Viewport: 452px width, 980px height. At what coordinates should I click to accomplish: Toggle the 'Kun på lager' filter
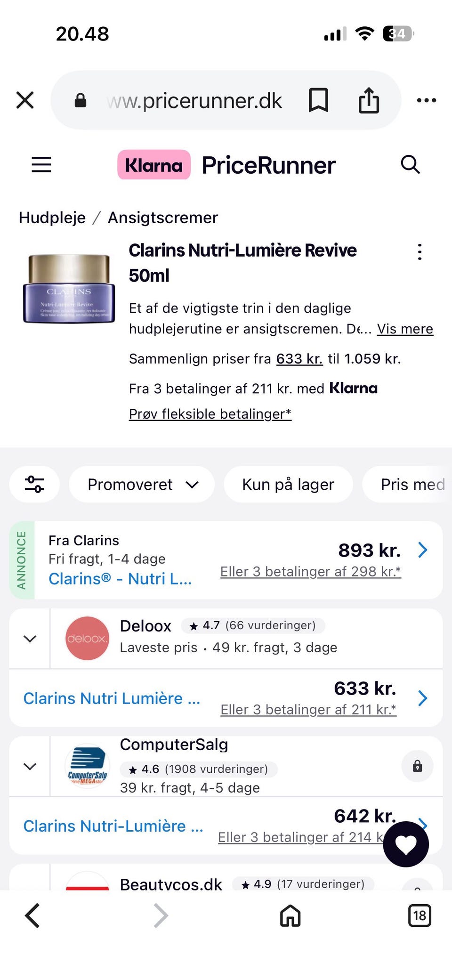pos(288,484)
